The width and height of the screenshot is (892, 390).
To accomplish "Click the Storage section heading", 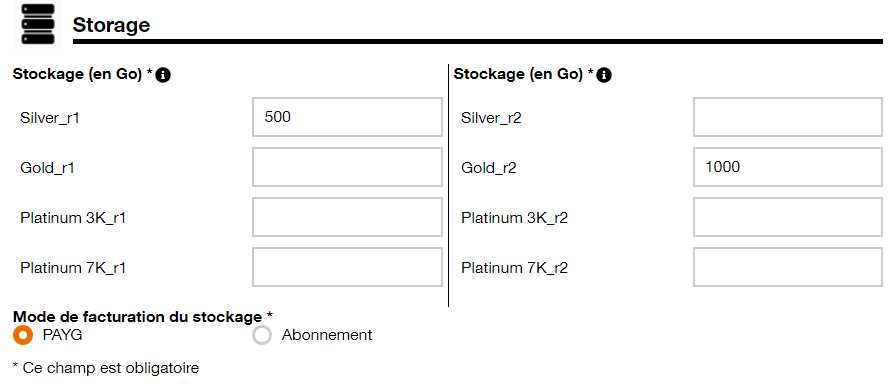I will pos(112,24).
